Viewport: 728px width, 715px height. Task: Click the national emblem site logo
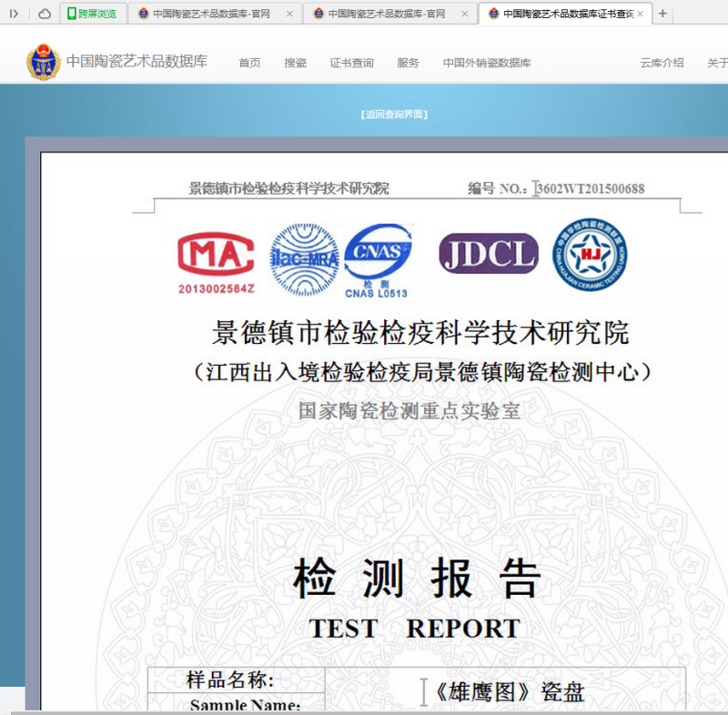[43, 62]
